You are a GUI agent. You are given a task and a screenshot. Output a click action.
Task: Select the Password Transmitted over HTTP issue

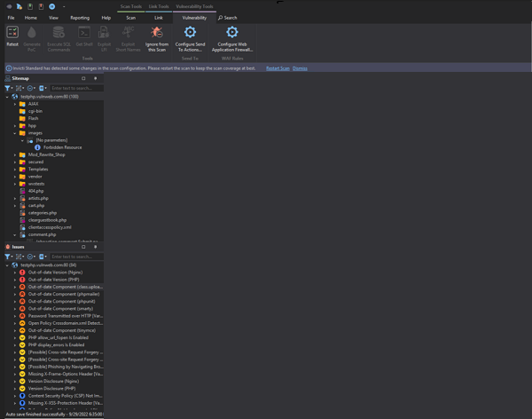(x=66, y=316)
